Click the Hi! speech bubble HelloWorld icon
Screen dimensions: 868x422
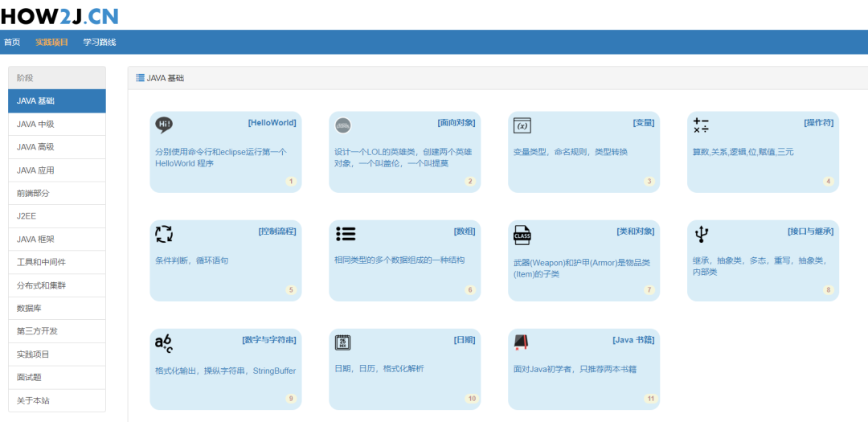164,125
